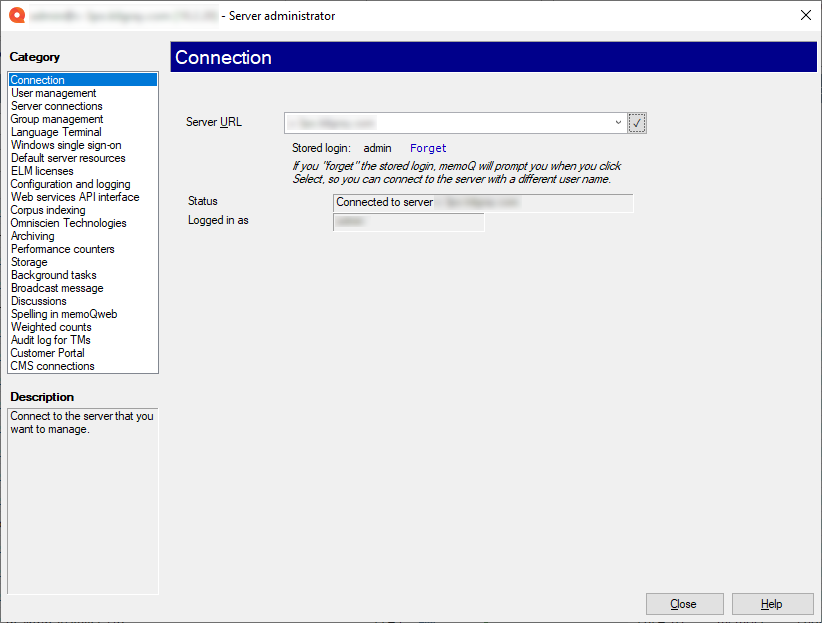822x623 pixels.
Task: Click the Forget stored login link
Action: coord(428,148)
